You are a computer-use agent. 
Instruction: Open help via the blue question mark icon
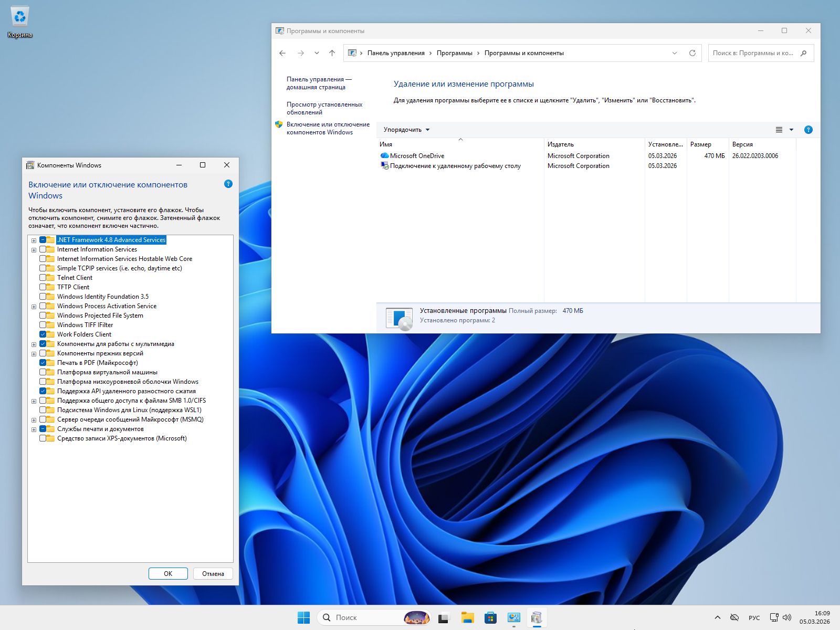(808, 129)
